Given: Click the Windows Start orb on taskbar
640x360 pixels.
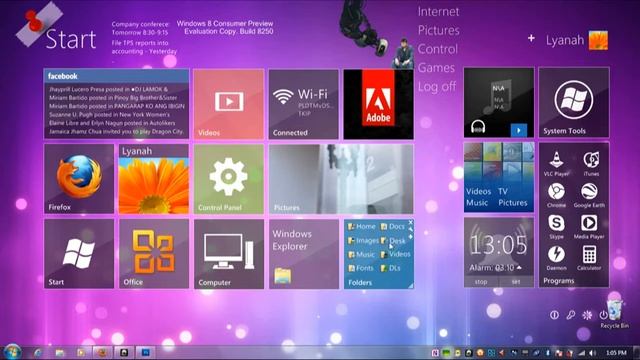Looking at the screenshot, I should click(x=12, y=352).
